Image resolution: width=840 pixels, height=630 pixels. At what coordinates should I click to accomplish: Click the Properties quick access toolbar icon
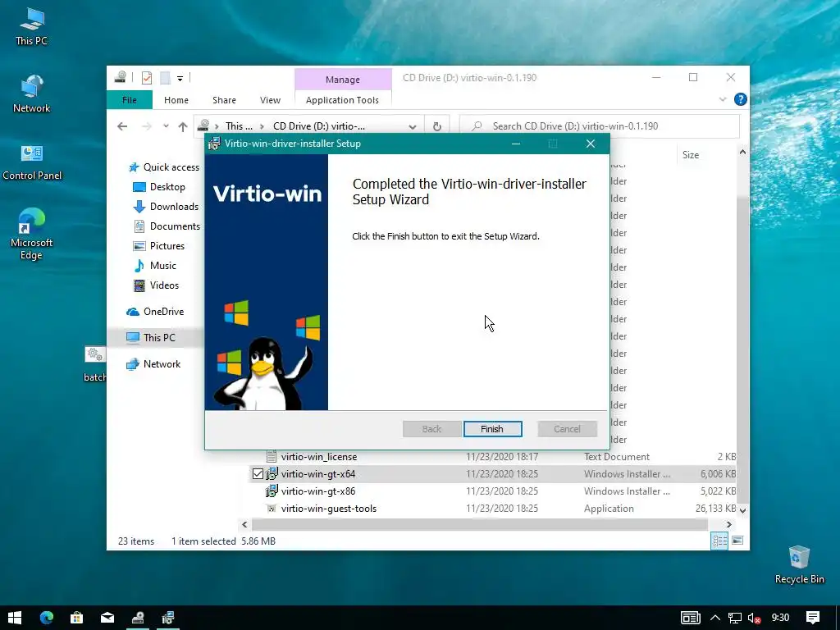pos(147,78)
